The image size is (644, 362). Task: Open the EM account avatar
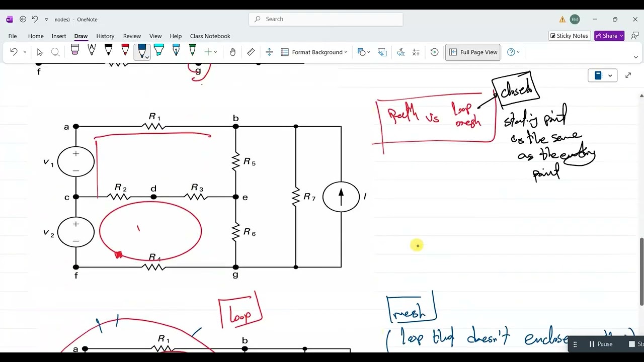point(575,20)
